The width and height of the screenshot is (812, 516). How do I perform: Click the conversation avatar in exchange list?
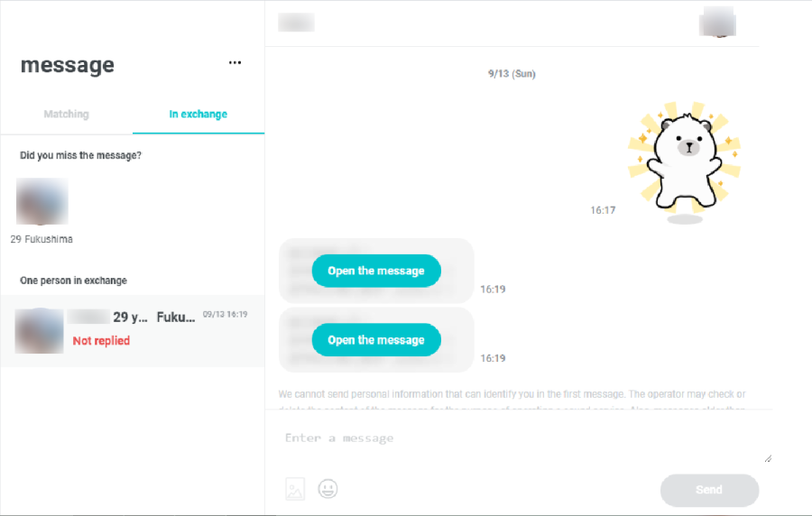click(x=39, y=331)
